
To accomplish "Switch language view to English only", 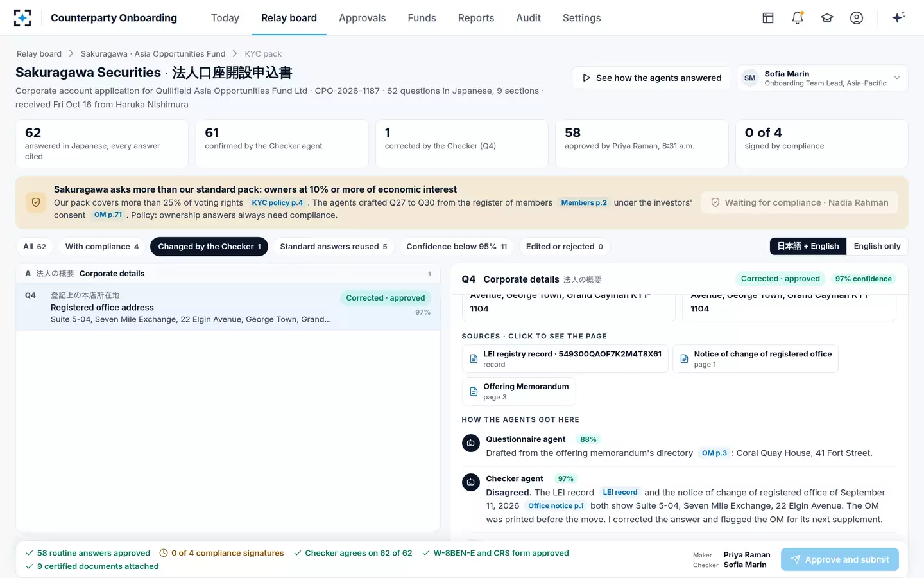I will 877,246.
